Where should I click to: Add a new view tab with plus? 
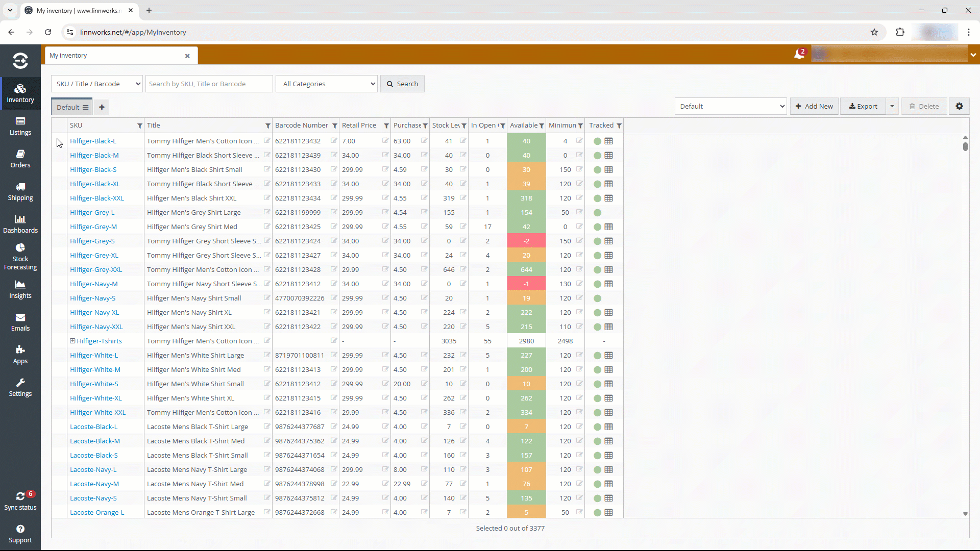(x=102, y=107)
